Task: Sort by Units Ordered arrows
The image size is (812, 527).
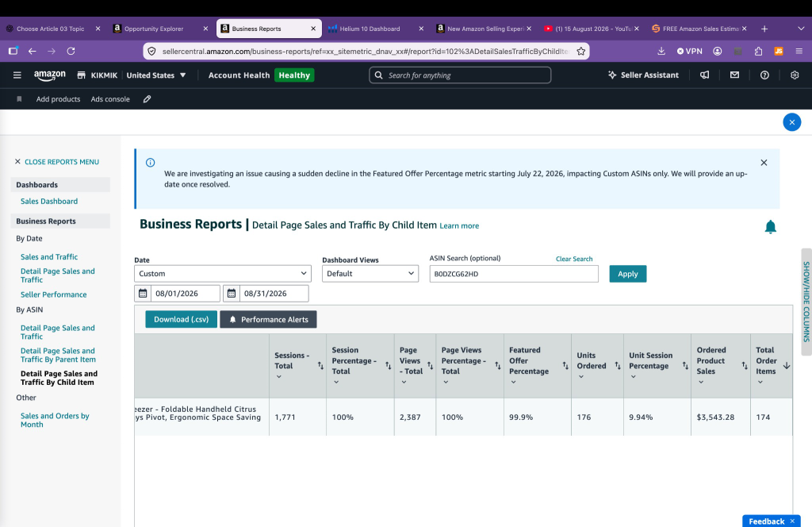Action: click(x=617, y=366)
